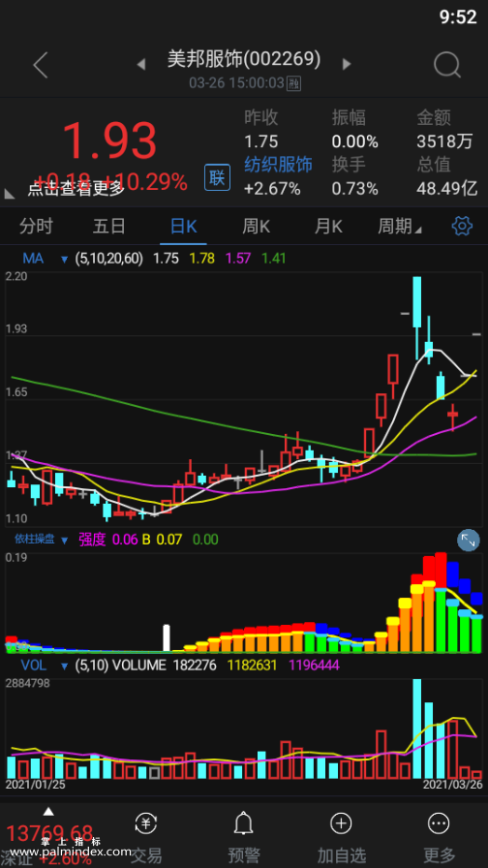Switch to the 周K tab
488x868 pixels.
(257, 227)
